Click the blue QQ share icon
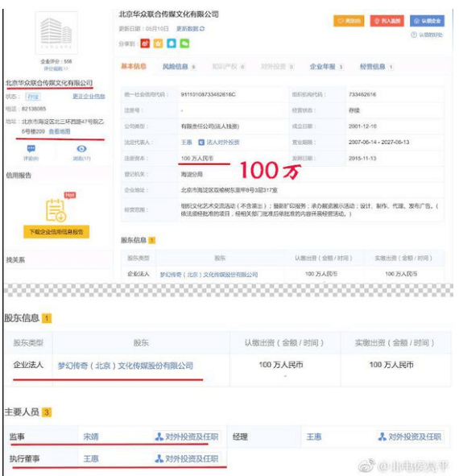Screen dimensions: 459x476 [x=172, y=43]
